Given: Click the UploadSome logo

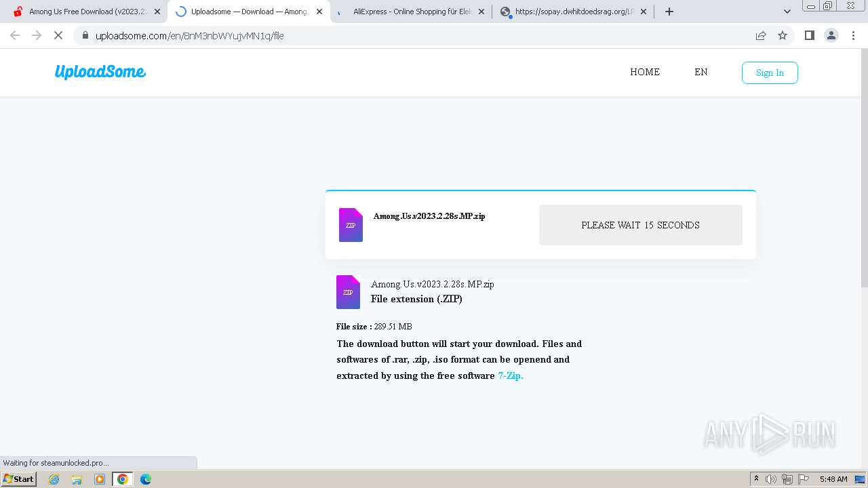Looking at the screenshot, I should pos(100,72).
